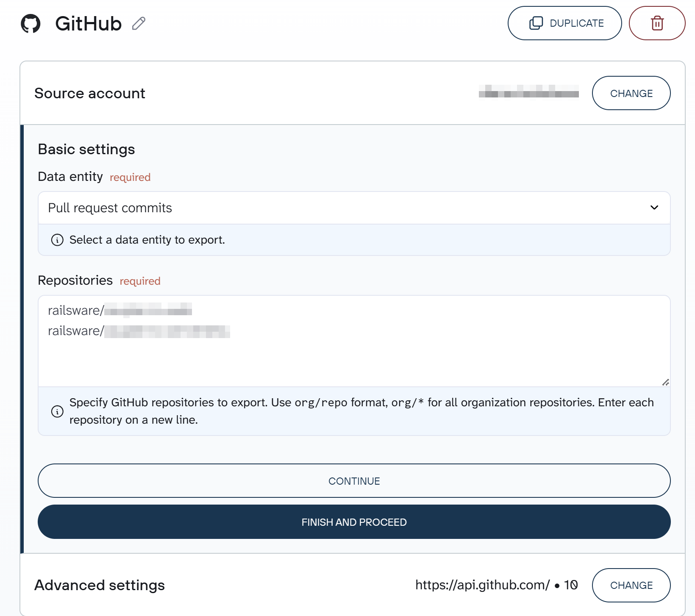Click the copy icon inside the Duplicate button

click(536, 23)
